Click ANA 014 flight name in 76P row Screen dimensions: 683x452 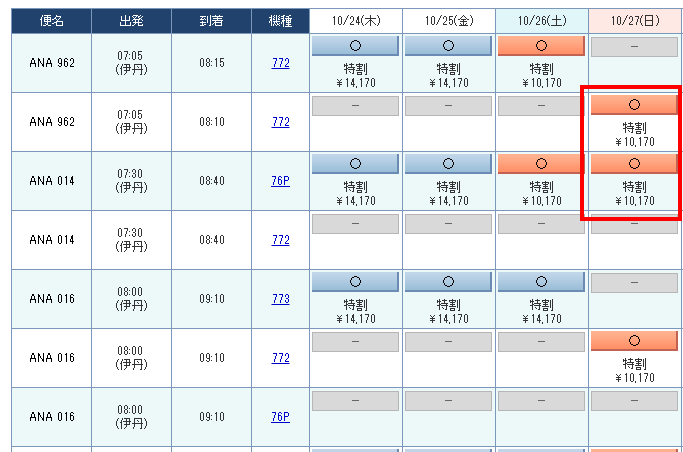pos(52,181)
